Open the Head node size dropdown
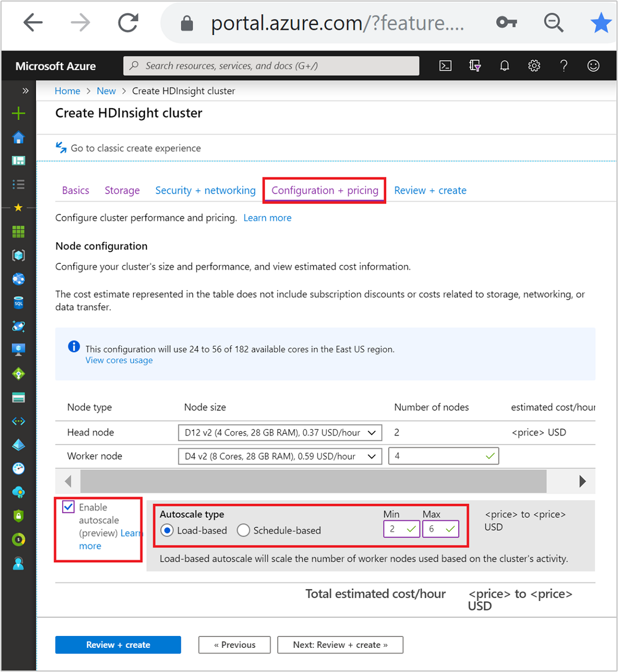The width and height of the screenshot is (618, 672). [280, 433]
